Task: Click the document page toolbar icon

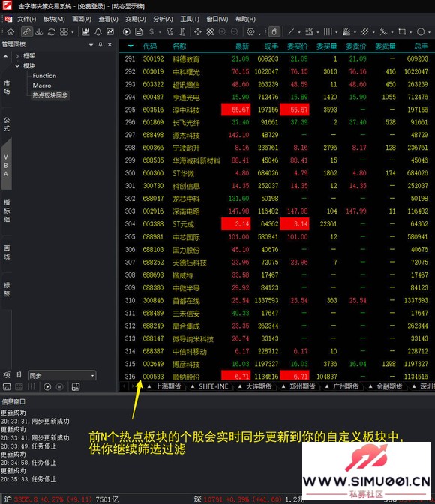Action: point(139,31)
